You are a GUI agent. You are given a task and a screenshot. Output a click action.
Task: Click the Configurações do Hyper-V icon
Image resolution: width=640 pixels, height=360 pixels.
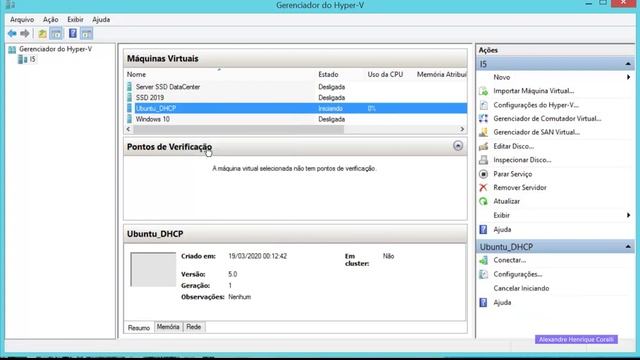tap(484, 105)
